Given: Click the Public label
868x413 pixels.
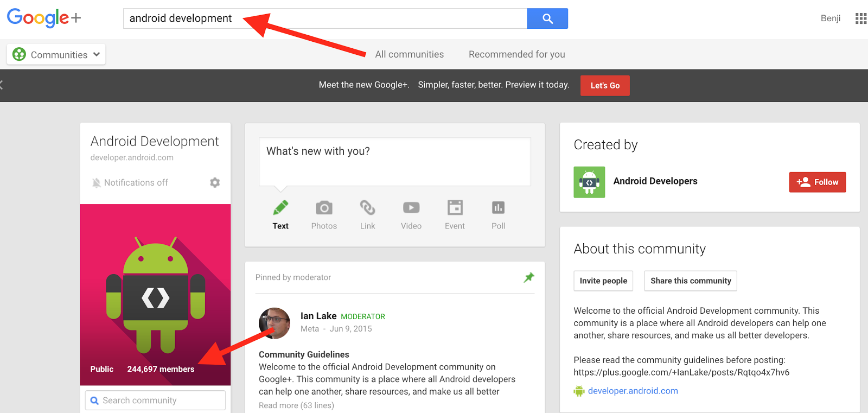Looking at the screenshot, I should (x=102, y=369).
